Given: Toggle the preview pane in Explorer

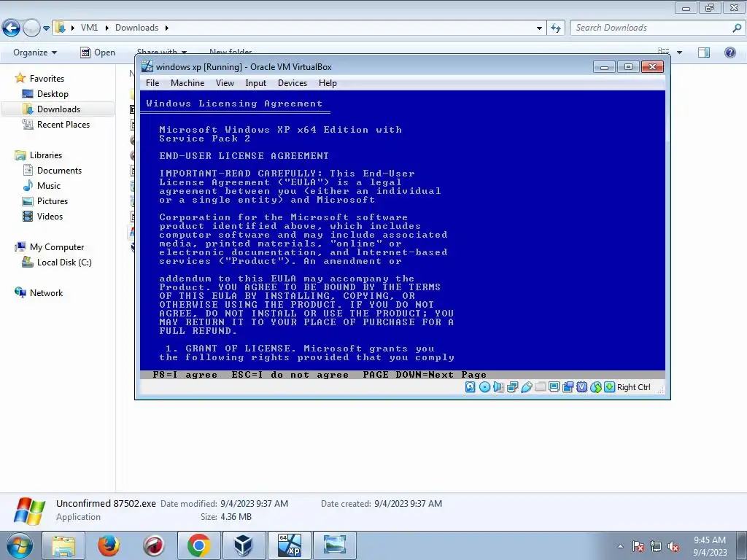Looking at the screenshot, I should [704, 52].
